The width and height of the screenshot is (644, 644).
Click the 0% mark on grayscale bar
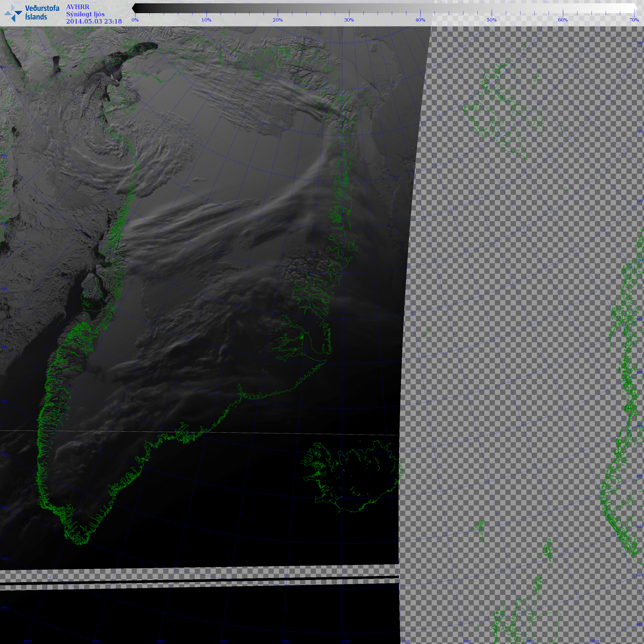coord(135,20)
